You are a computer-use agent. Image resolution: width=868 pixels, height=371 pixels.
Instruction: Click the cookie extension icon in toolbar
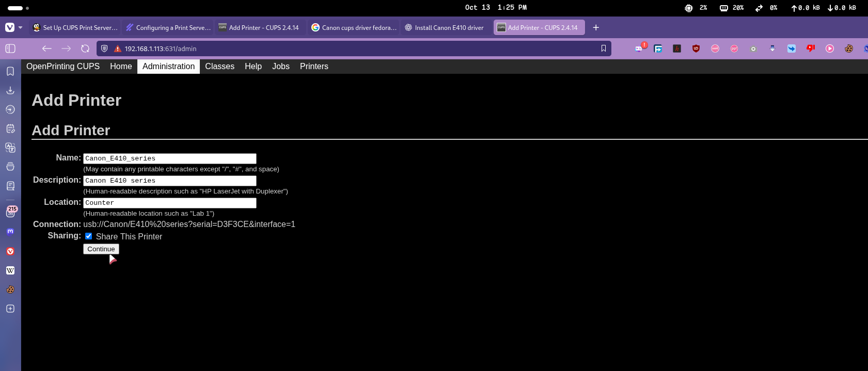coord(849,49)
